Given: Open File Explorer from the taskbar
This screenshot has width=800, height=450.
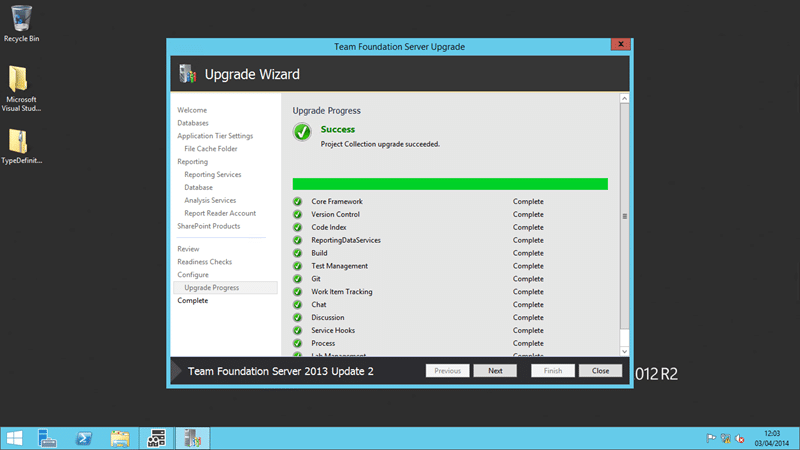Looking at the screenshot, I should pyautogui.click(x=120, y=438).
